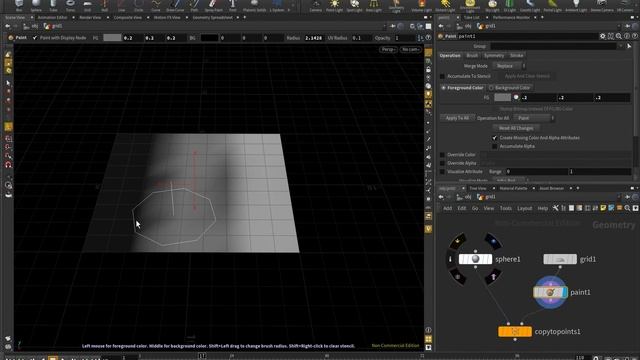Select the Grid shelf tool

87,5
